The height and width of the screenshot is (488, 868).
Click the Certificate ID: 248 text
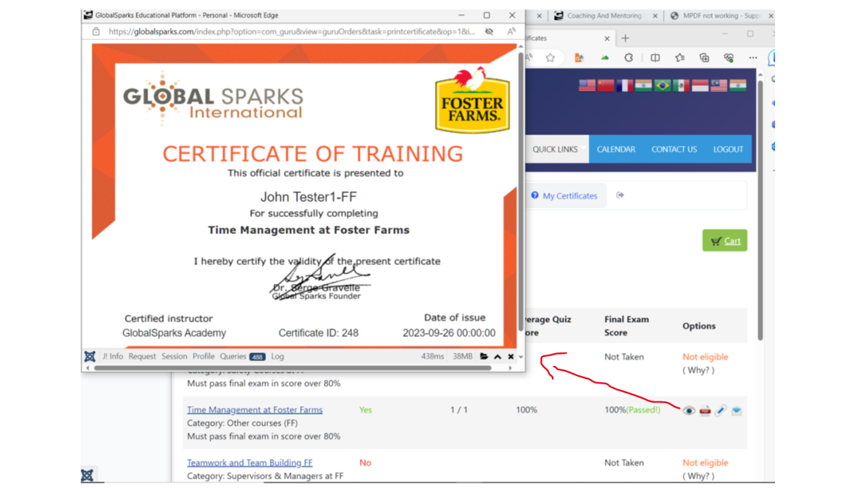tap(319, 333)
